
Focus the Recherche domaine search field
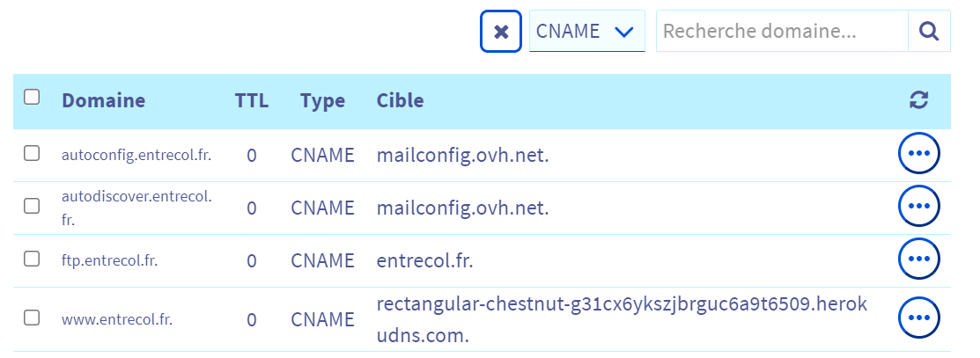click(x=781, y=32)
